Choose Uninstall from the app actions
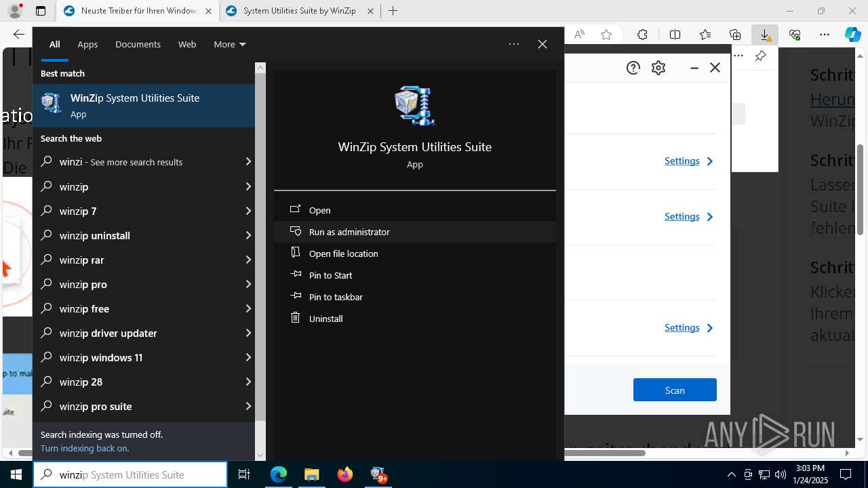This screenshot has width=868, height=488. click(x=325, y=319)
